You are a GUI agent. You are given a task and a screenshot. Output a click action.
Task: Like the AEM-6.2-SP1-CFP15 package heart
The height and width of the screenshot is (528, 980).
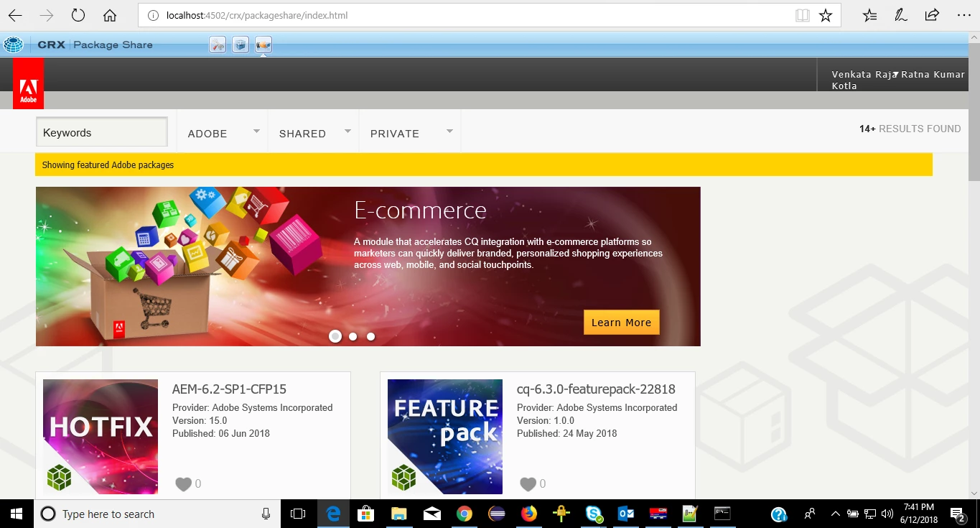tap(183, 484)
